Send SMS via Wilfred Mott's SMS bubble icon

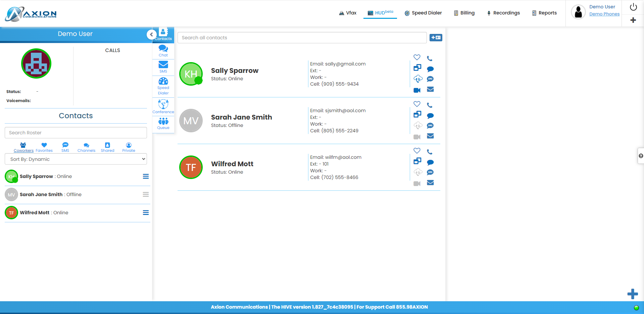pyautogui.click(x=430, y=172)
